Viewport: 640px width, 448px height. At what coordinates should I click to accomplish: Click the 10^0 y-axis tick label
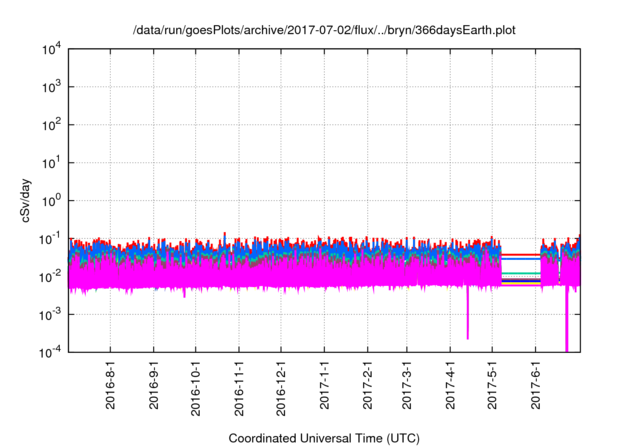50,200
